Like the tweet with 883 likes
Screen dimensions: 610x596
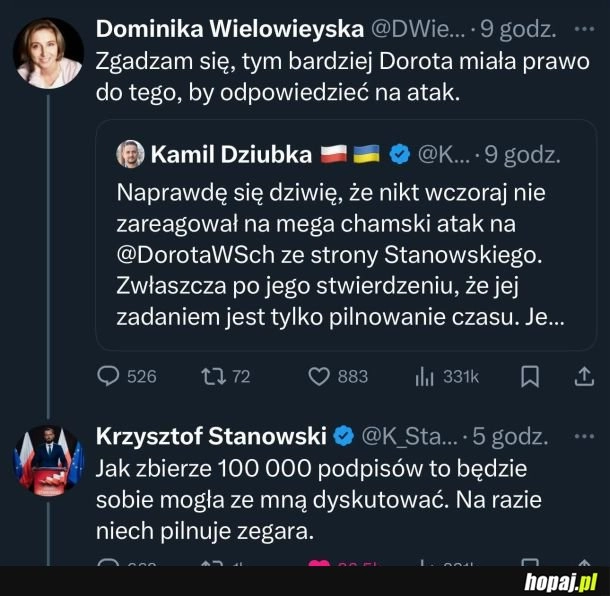pyautogui.click(x=320, y=376)
